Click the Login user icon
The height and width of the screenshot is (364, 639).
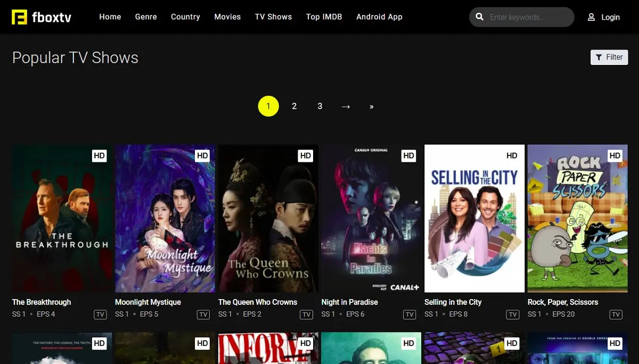click(x=591, y=17)
